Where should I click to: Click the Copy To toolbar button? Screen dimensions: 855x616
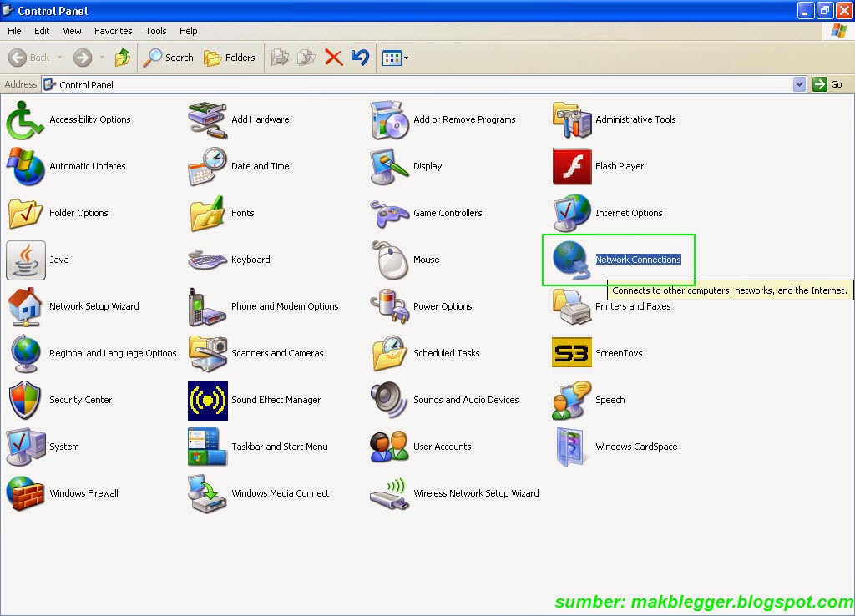(307, 58)
